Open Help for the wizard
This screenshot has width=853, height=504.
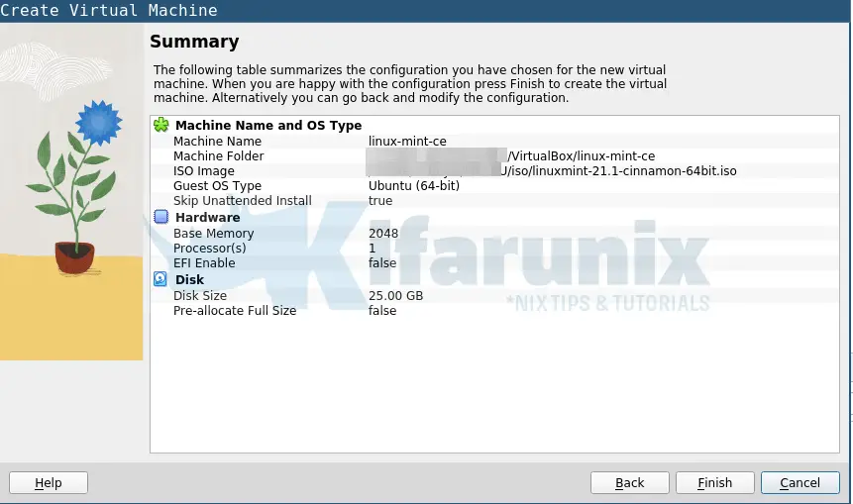tap(49, 482)
